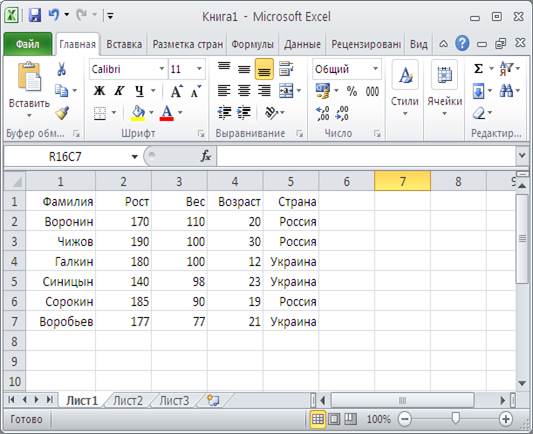Screen dimensions: 533x434
Task: Increase the indent
Action: click(244, 113)
